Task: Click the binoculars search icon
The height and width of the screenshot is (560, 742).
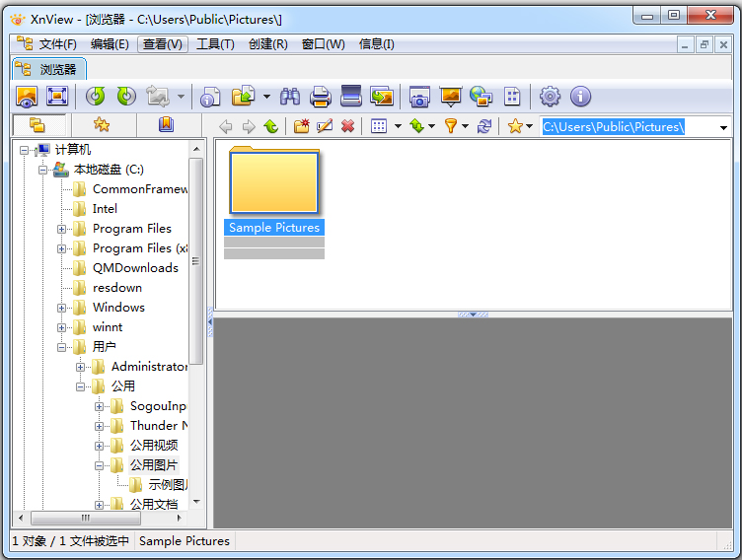Action: pos(290,97)
